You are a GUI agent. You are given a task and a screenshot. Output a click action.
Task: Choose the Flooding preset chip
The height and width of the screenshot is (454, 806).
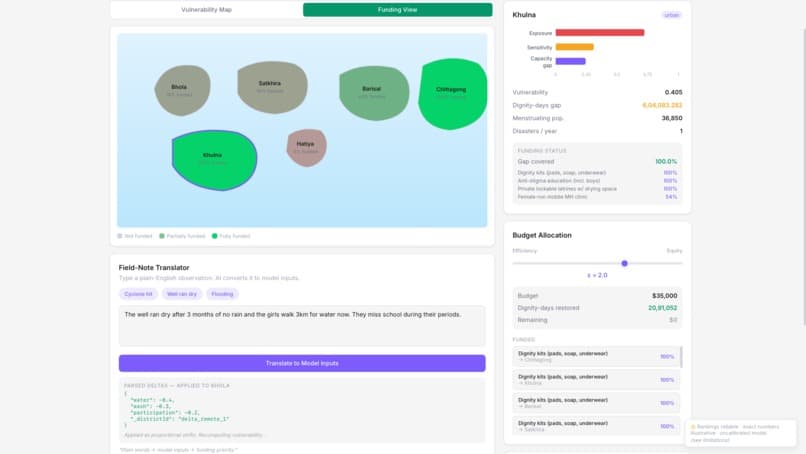click(x=222, y=294)
